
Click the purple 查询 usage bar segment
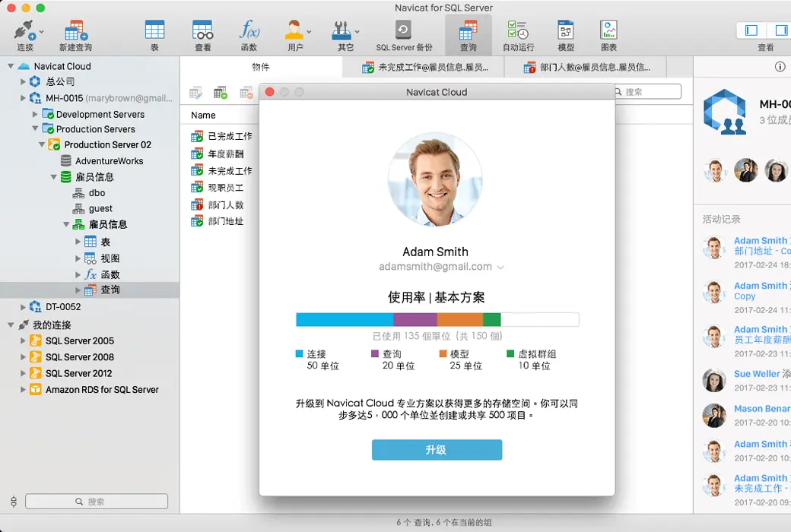[415, 319]
